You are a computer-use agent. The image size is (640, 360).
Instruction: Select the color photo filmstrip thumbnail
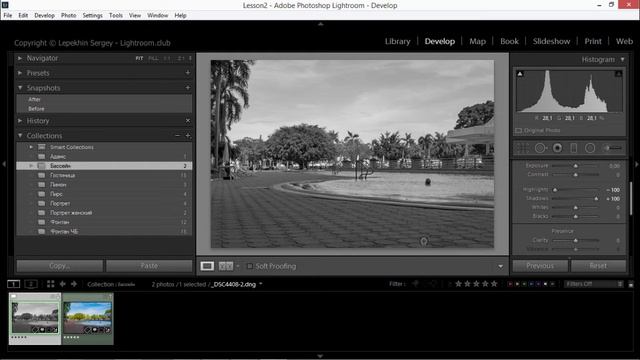coord(87,318)
